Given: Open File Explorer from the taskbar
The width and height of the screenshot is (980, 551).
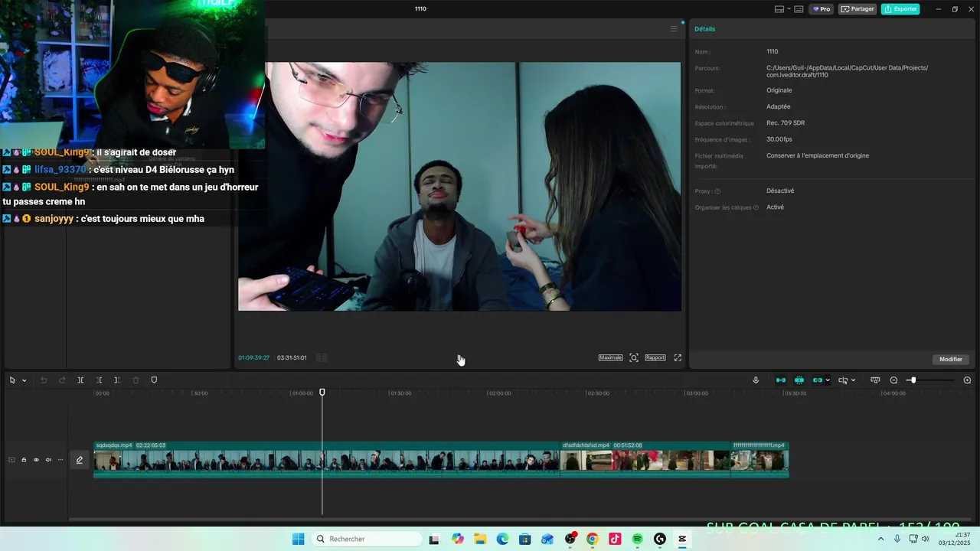Looking at the screenshot, I should [x=480, y=539].
